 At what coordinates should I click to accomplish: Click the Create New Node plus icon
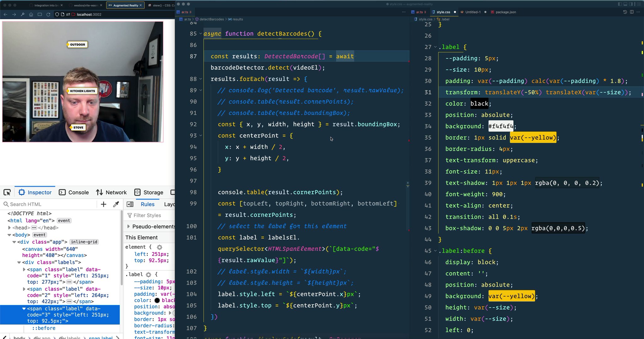pyautogui.click(x=103, y=204)
